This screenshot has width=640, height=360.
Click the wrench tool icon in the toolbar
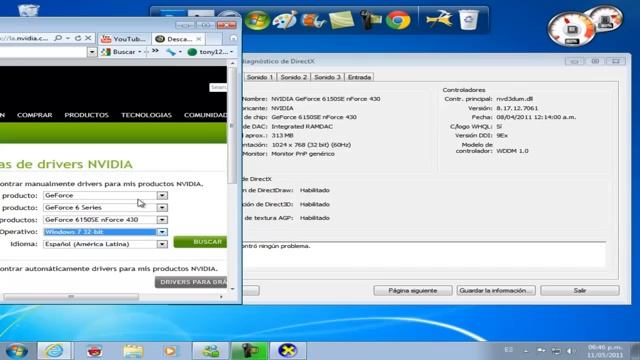[171, 52]
